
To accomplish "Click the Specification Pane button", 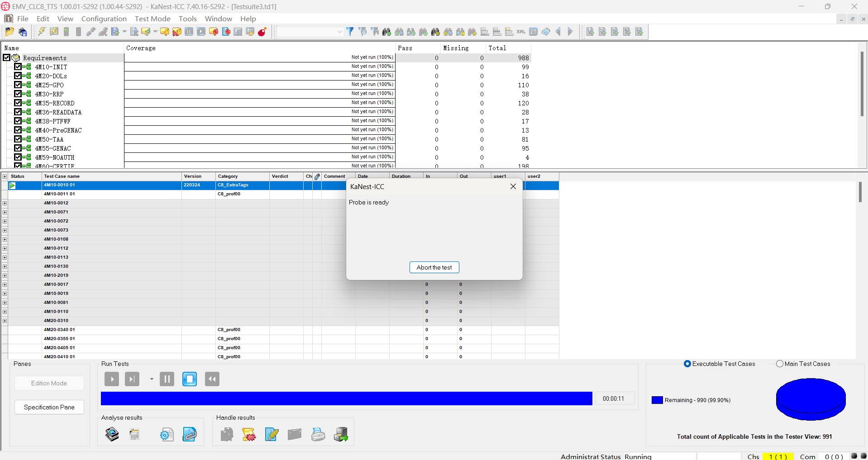I will point(49,407).
